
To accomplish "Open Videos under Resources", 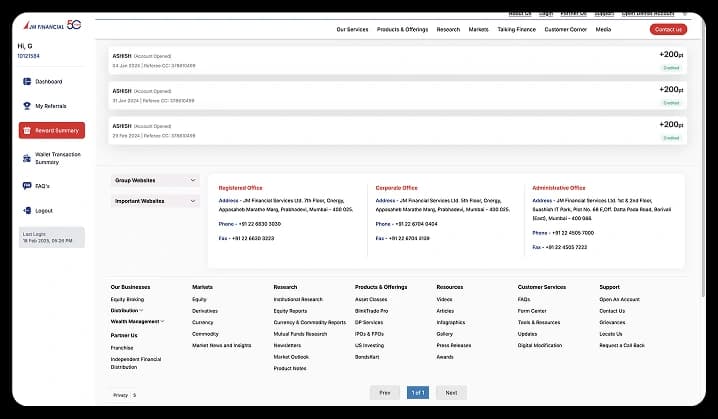I will [x=444, y=299].
